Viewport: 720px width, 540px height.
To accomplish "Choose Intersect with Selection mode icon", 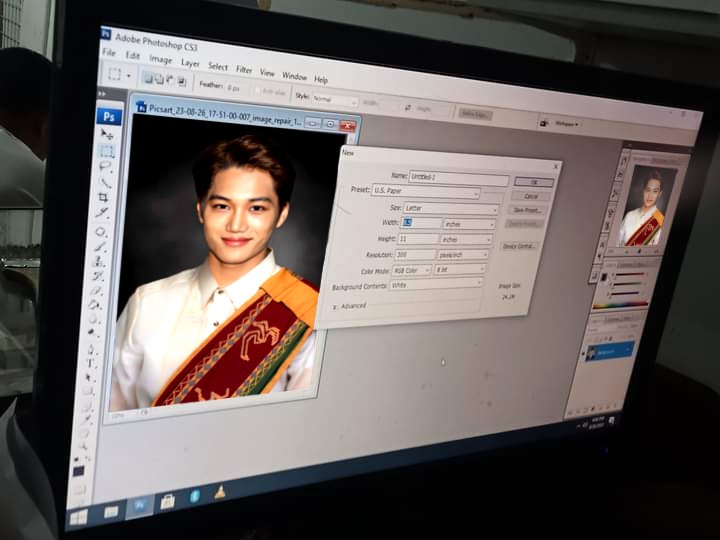I will 181,82.
